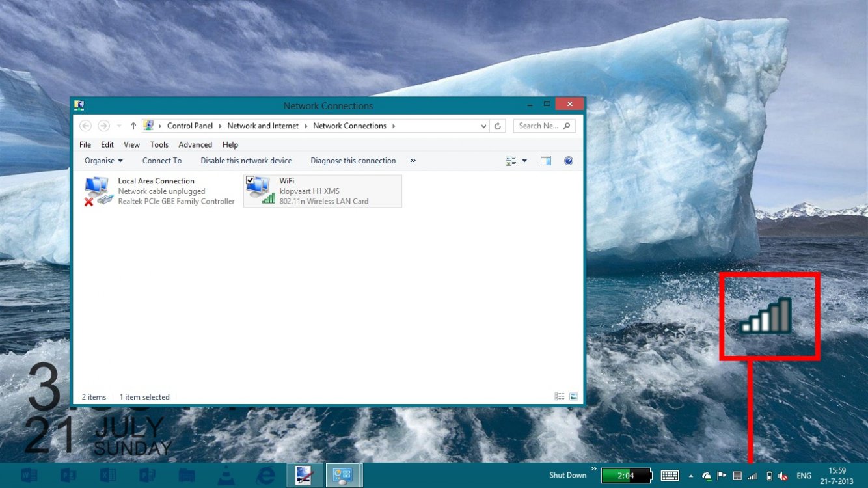Click the battery power tray icon

tap(769, 476)
